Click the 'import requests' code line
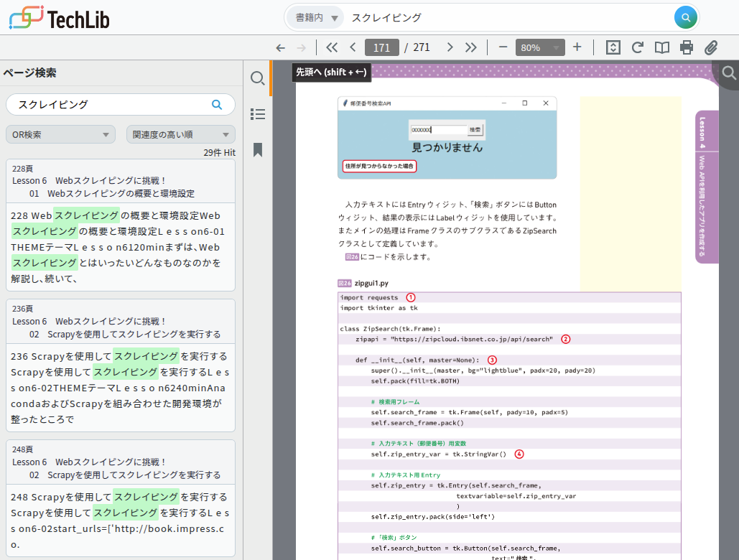The width and height of the screenshot is (739, 560). [x=369, y=298]
